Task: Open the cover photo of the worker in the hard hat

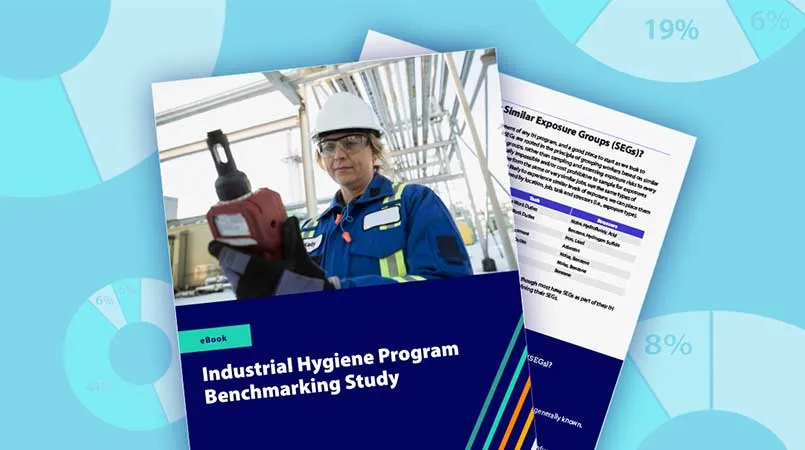Action: (334, 177)
